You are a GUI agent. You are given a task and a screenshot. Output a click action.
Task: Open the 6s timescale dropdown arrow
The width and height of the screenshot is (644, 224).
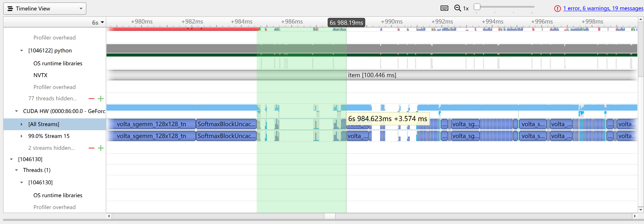(x=103, y=22)
